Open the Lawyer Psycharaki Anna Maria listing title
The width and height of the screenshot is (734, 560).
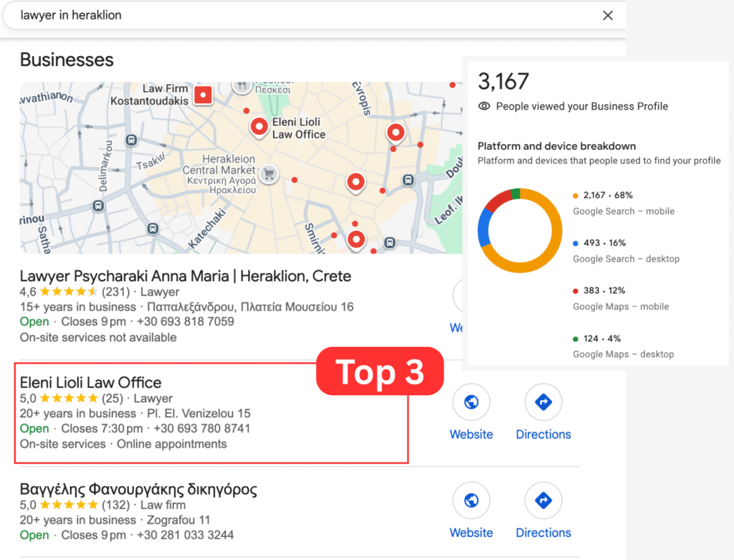pyautogui.click(x=185, y=276)
